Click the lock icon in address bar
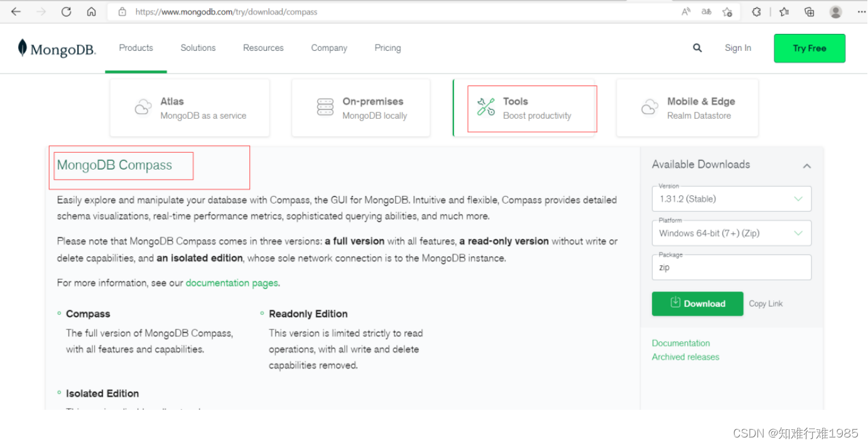The height and width of the screenshot is (445, 868). point(122,12)
